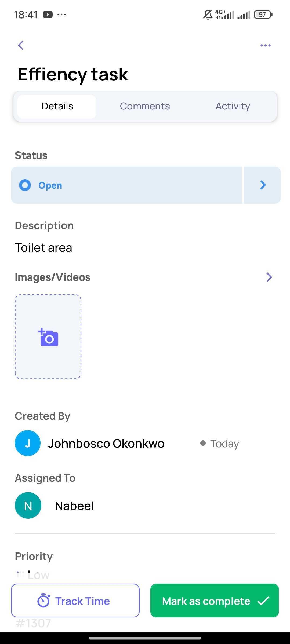Go back using the left chevron
Viewport: 290px width, 644px height.
[21, 45]
